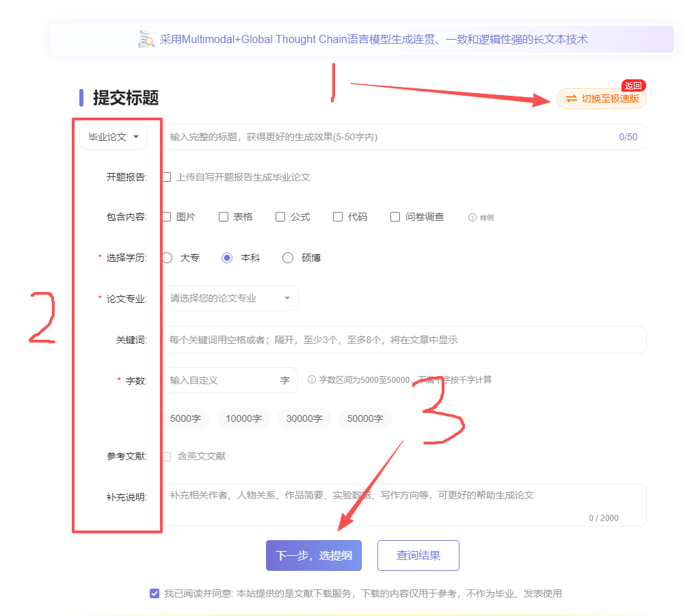Viewport: 694px width, 616px height.
Task: Click the swap arrows icon on 切换至极速版
Action: [x=572, y=98]
